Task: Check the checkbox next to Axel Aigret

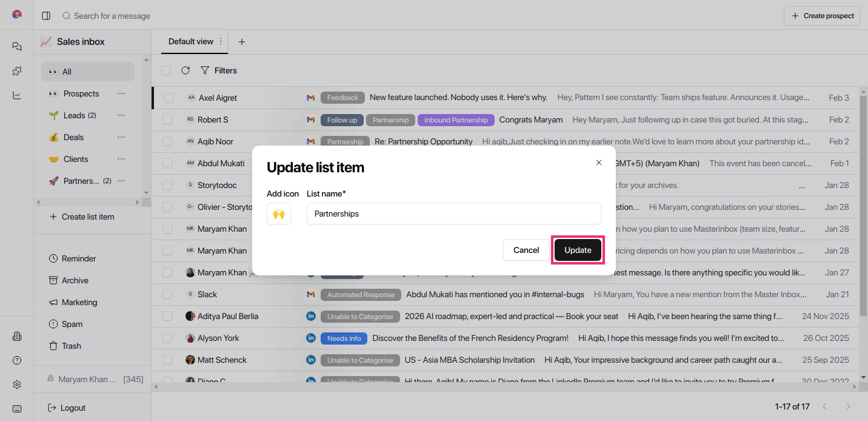Action: 167,98
